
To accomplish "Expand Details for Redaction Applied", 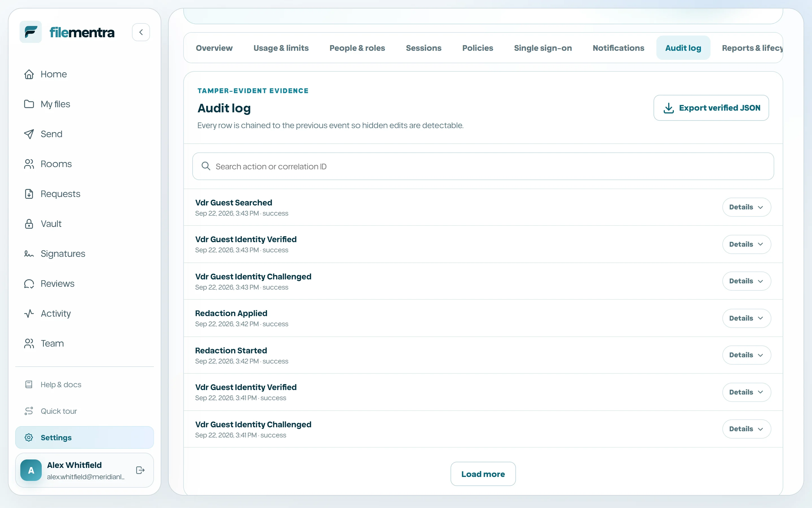I will [747, 318].
